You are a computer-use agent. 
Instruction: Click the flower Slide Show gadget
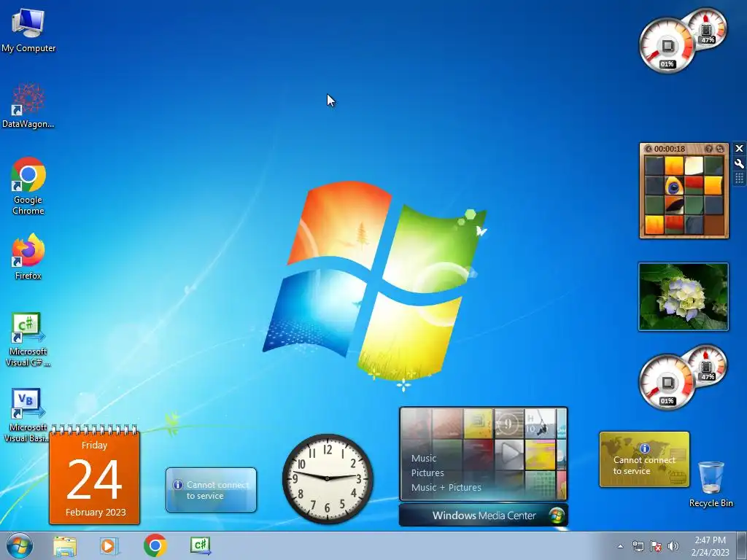(683, 296)
